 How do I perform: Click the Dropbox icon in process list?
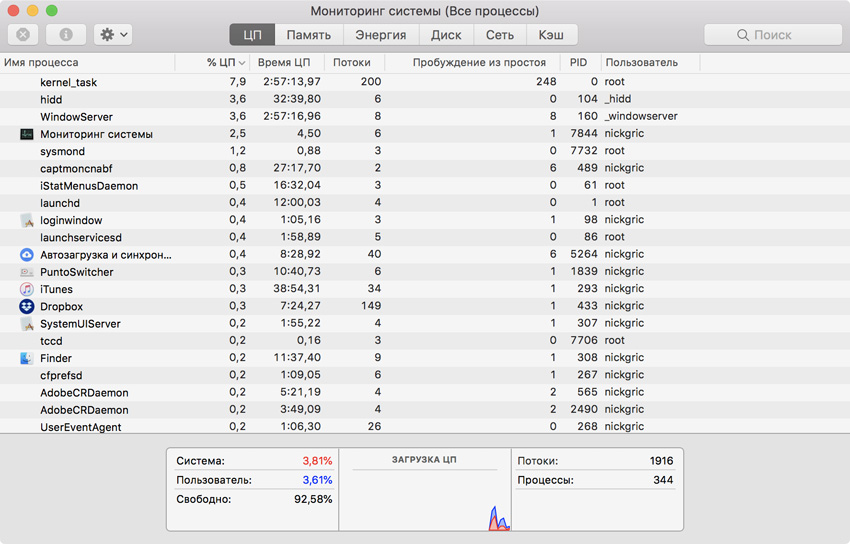(x=27, y=306)
